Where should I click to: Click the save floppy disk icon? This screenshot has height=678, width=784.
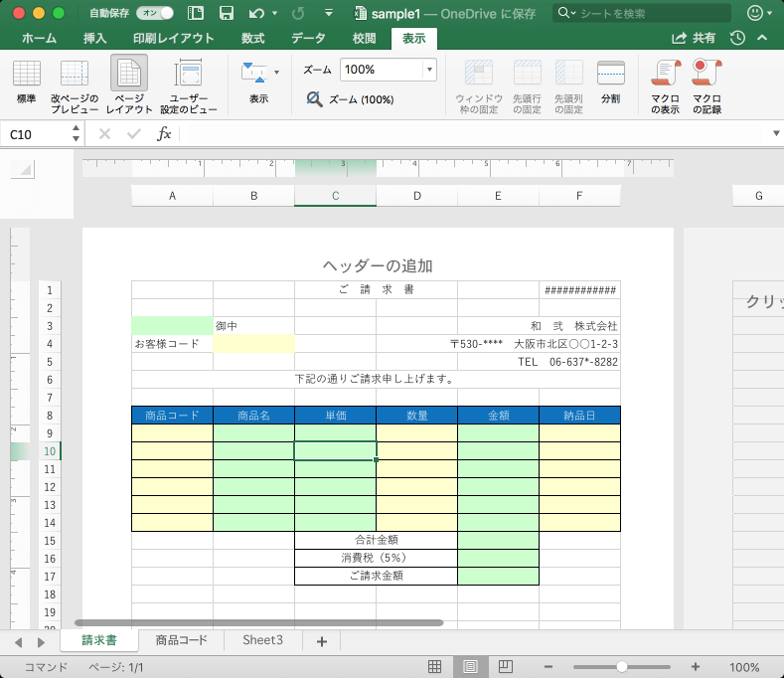pyautogui.click(x=227, y=13)
